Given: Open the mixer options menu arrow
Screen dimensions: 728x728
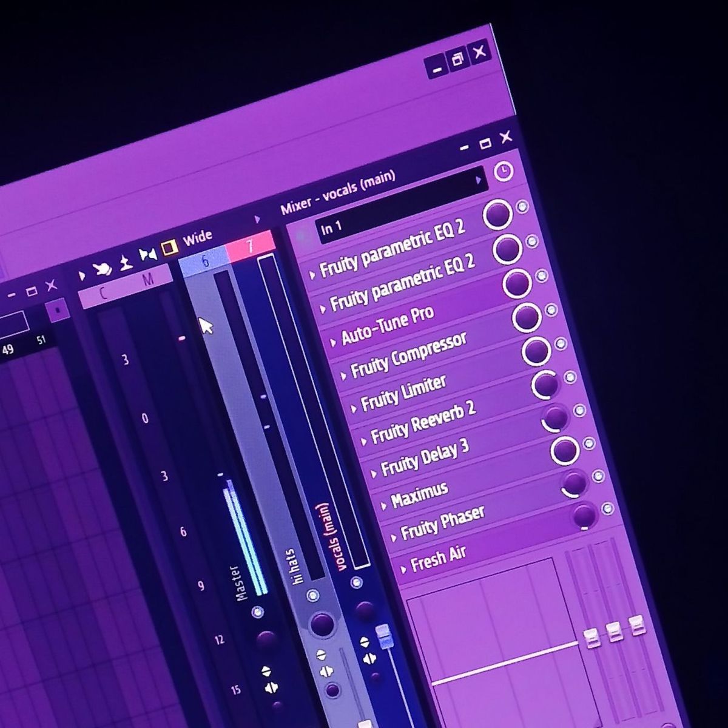Looking at the screenshot, I should pos(82,276).
